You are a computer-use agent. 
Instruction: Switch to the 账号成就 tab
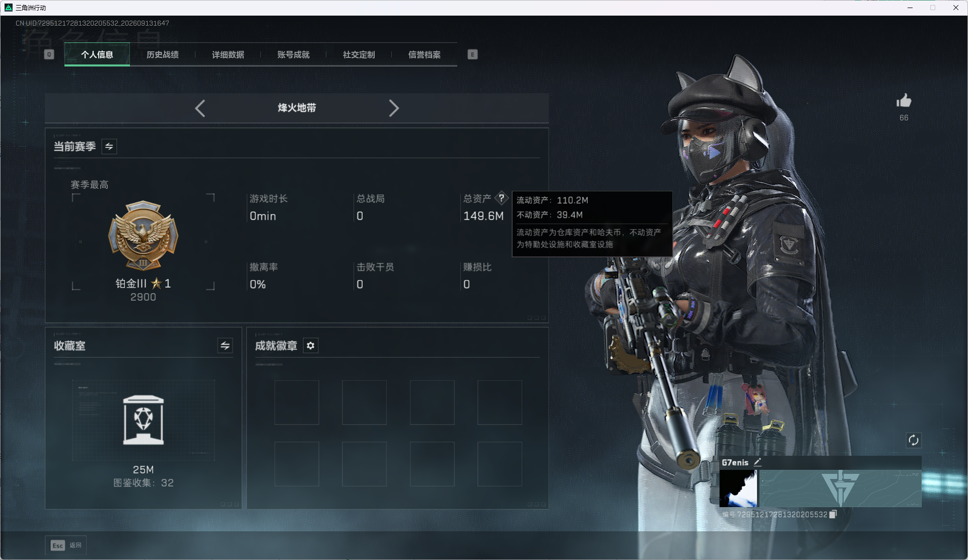coord(294,54)
